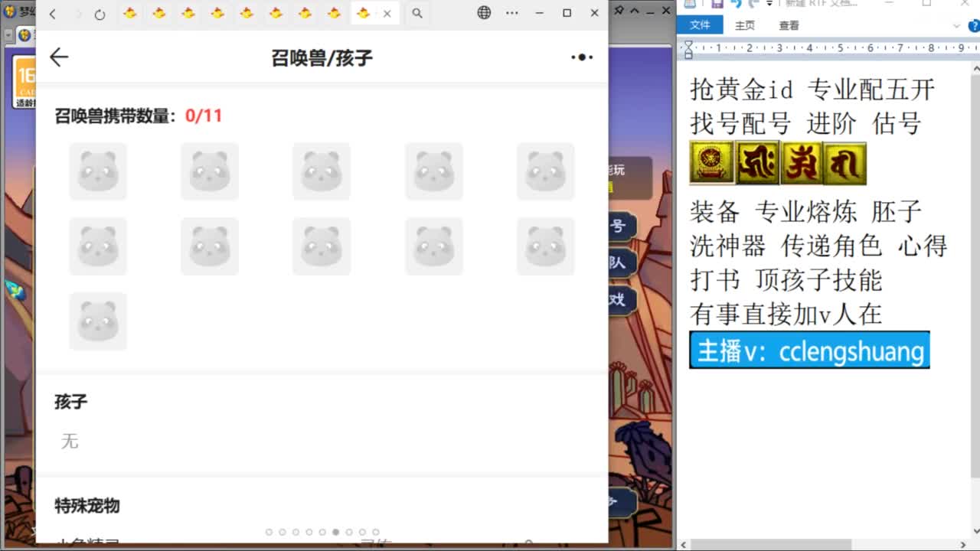980x551 pixels.
Task: Click the 0/11 pet count value
Action: (204, 116)
